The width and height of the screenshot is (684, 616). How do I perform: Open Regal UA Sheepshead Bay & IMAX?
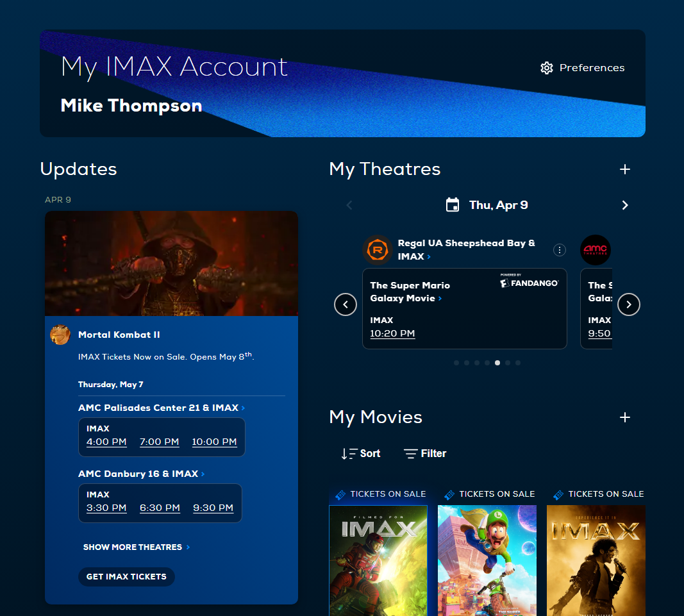point(466,249)
